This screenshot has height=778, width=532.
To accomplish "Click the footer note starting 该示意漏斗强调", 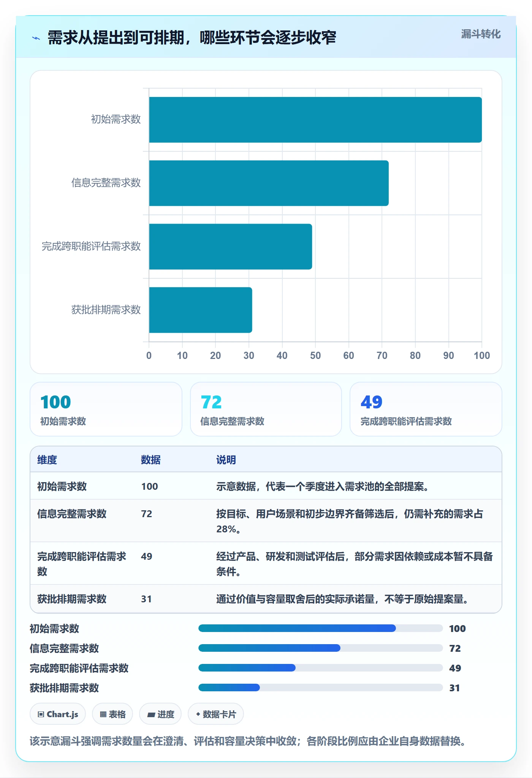I will click(x=249, y=741).
